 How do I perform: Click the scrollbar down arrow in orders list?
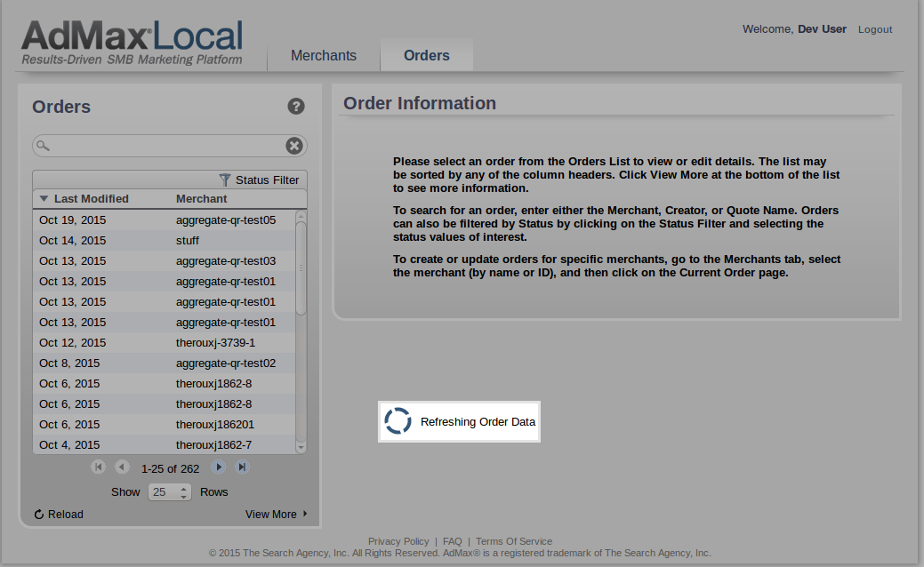tap(301, 448)
